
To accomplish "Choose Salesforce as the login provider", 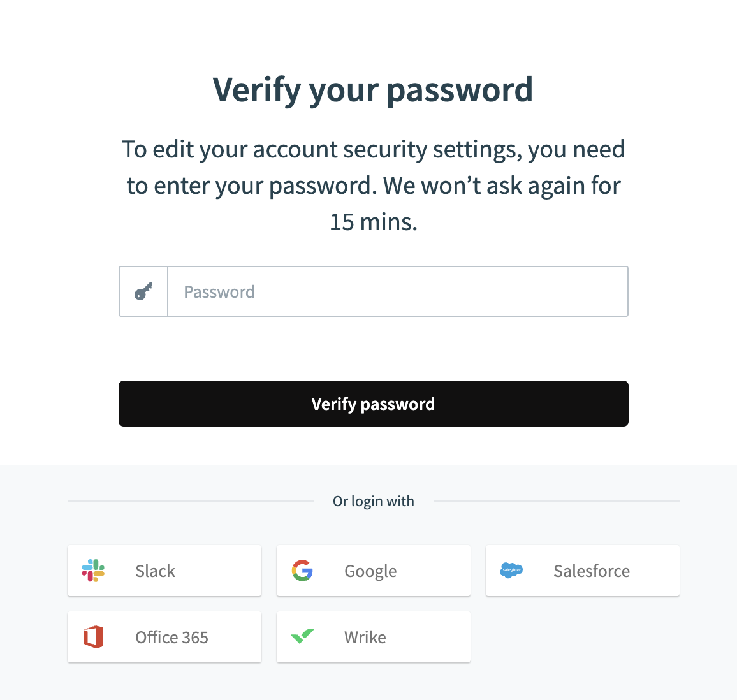I will [582, 571].
